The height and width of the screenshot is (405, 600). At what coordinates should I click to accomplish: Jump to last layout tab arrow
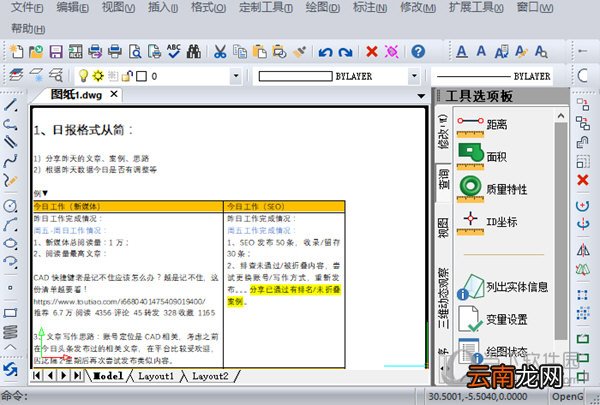[x=78, y=376]
